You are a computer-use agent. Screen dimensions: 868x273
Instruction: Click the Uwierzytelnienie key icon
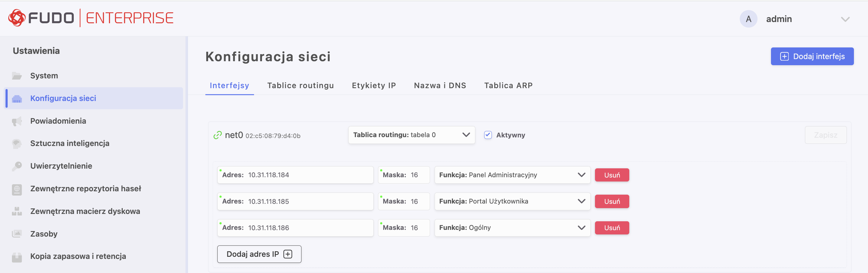pos(17,166)
